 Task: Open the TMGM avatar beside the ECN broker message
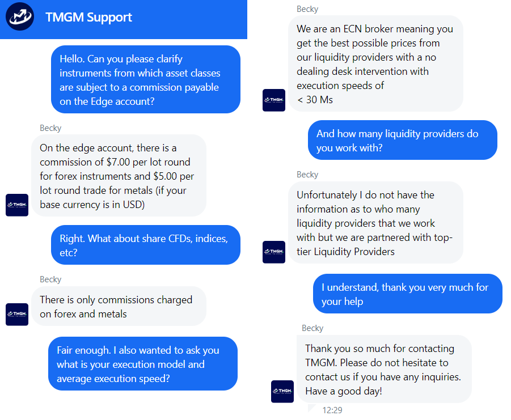click(274, 100)
